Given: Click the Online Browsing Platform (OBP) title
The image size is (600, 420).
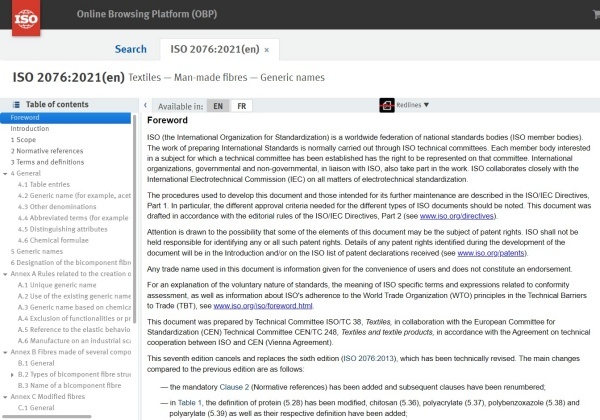Looking at the screenshot, I should tap(147, 14).
